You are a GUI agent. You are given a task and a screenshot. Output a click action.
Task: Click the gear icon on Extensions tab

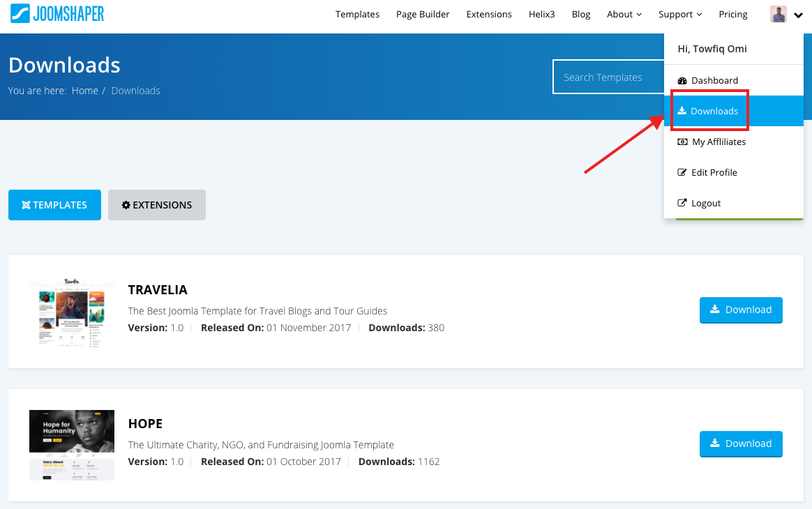126,205
